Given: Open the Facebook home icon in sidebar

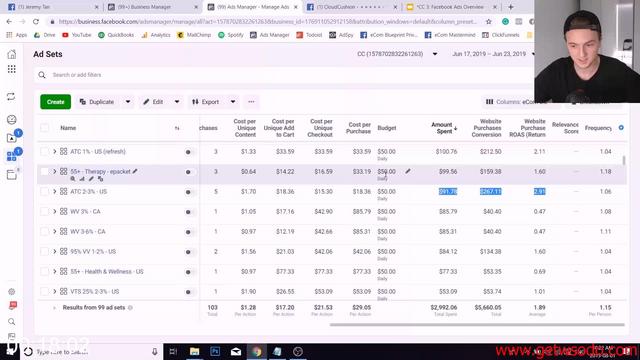Looking at the screenshot, I should [12, 54].
